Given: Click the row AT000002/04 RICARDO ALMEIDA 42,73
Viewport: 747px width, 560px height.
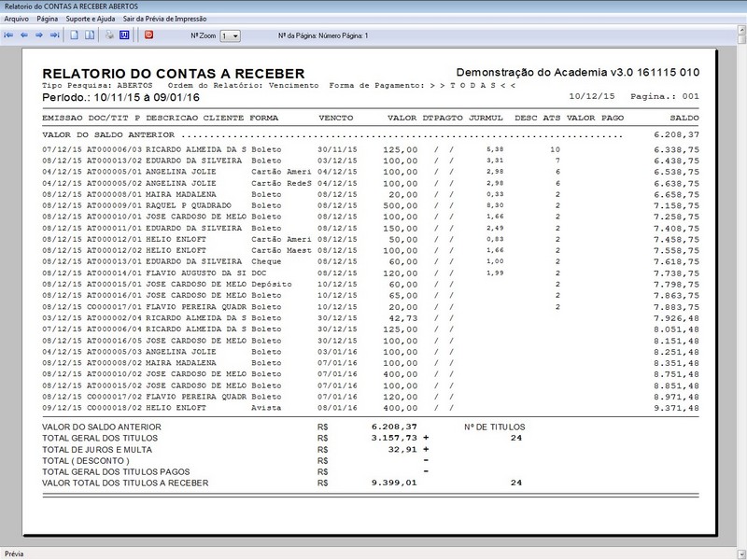Looking at the screenshot, I should (x=371, y=318).
